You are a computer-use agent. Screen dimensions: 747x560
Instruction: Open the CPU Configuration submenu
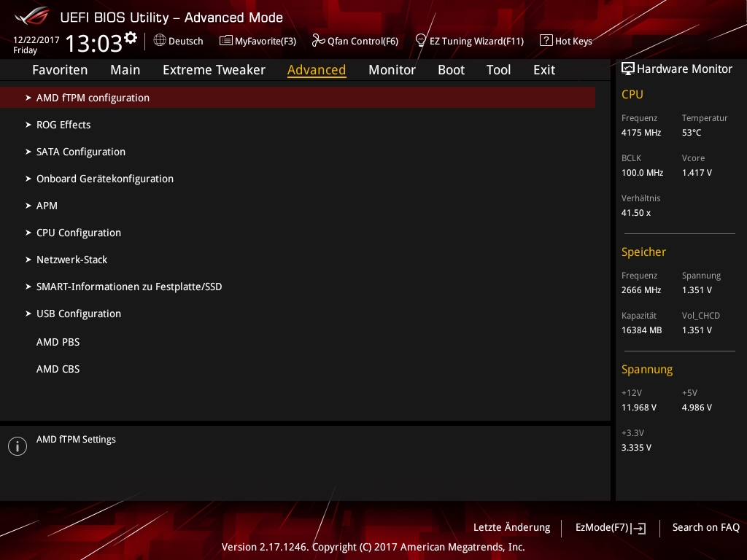click(x=79, y=233)
